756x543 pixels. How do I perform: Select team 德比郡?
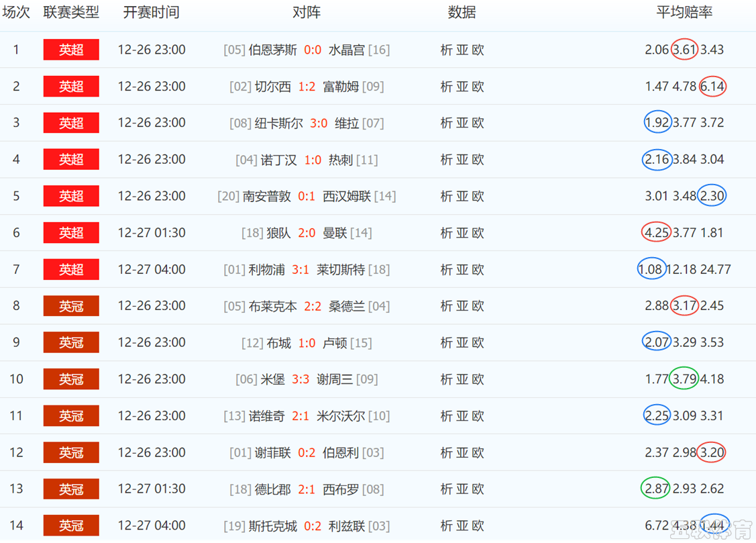point(273,489)
